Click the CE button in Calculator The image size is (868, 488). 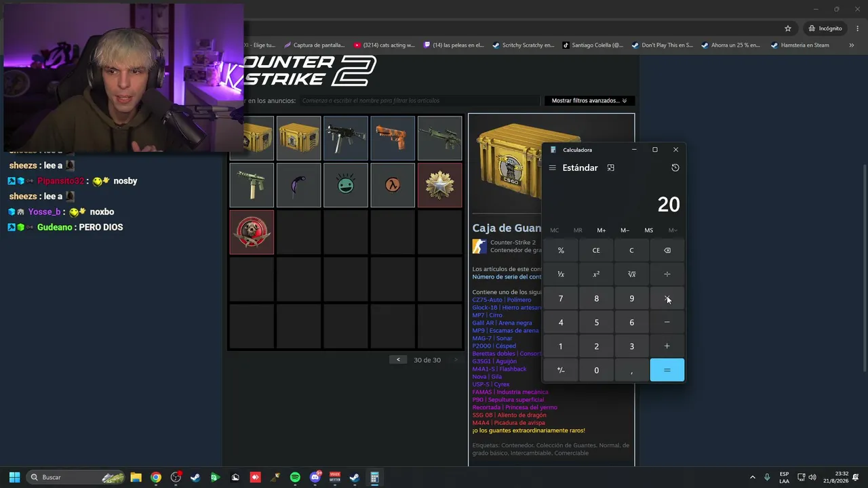(596, 251)
